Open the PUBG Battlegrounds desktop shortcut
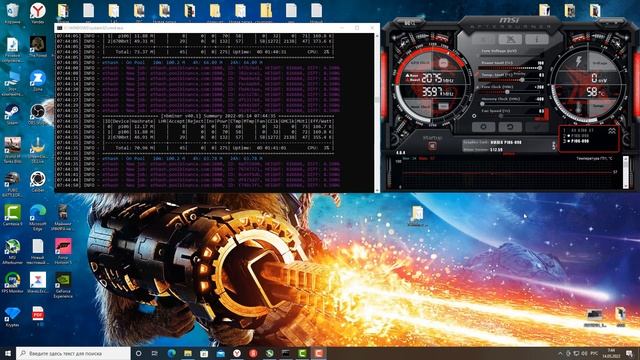This screenshot has width=640, height=360. [x=13, y=184]
